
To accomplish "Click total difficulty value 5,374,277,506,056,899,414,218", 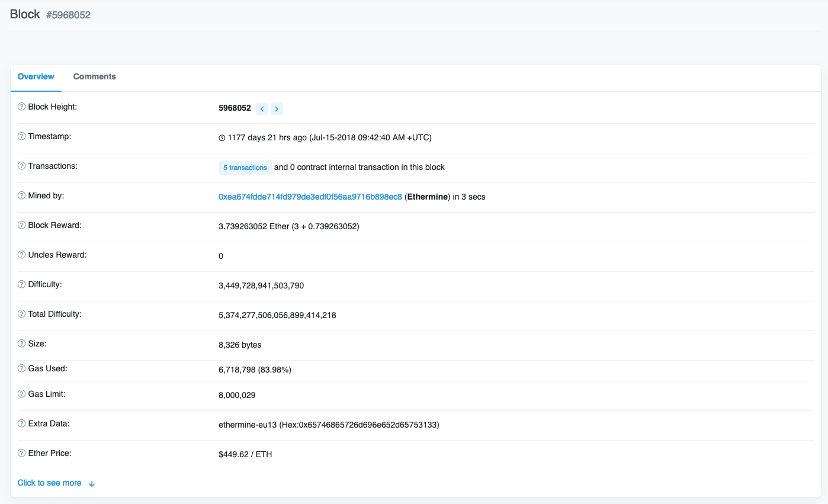I will coord(277,315).
